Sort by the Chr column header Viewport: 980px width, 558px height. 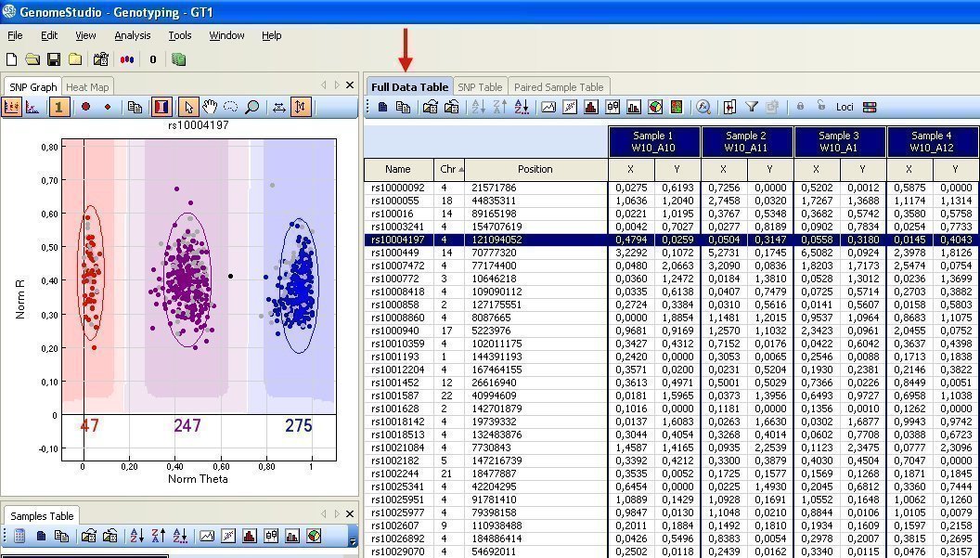point(448,169)
